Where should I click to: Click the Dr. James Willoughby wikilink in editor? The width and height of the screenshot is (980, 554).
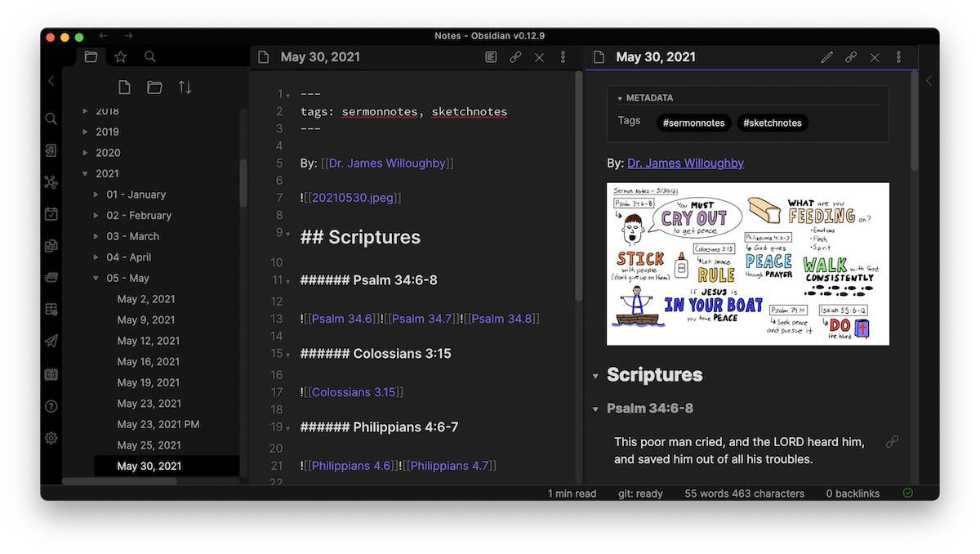point(387,163)
